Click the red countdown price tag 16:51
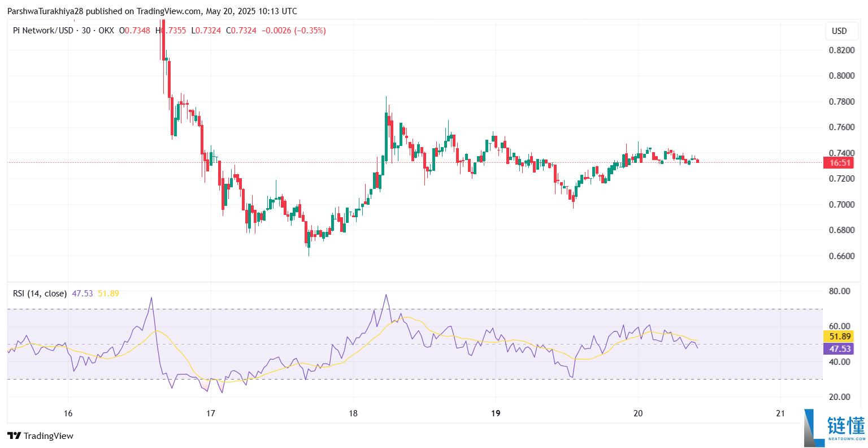This screenshot has width=868, height=448. tap(839, 163)
